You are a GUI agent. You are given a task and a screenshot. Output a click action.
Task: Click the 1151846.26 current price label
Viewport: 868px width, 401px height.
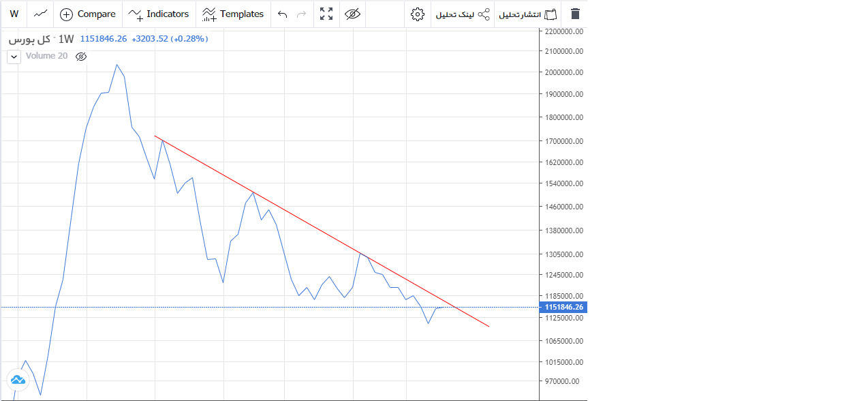(563, 307)
